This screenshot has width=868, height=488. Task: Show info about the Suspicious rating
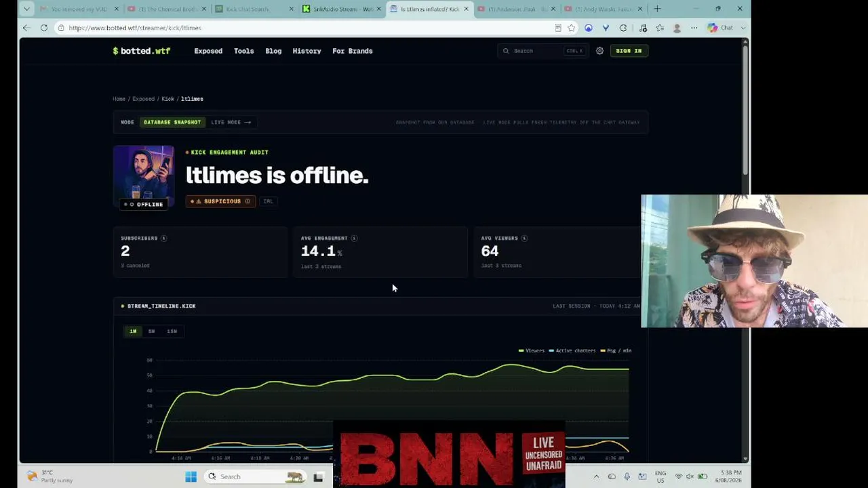tap(248, 201)
